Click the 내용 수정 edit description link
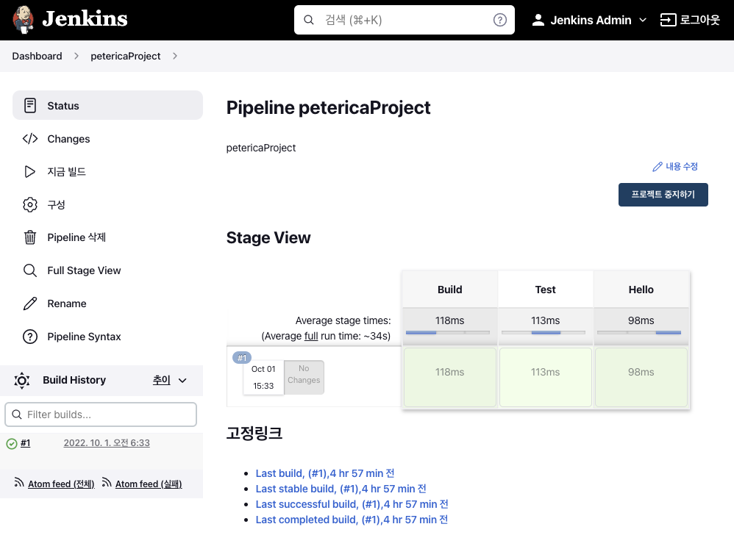734x560 pixels. (675, 167)
